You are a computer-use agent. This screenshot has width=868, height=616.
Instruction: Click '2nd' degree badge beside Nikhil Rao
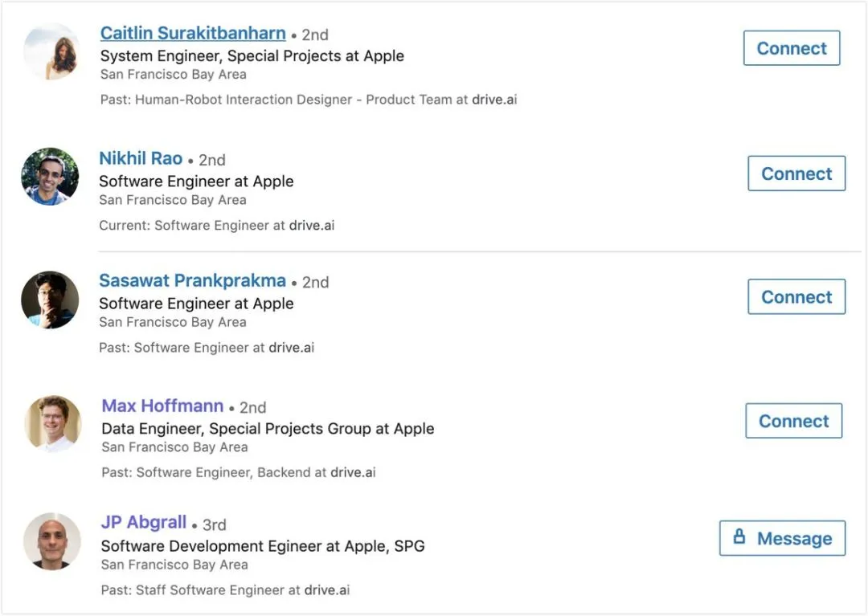coord(212,161)
